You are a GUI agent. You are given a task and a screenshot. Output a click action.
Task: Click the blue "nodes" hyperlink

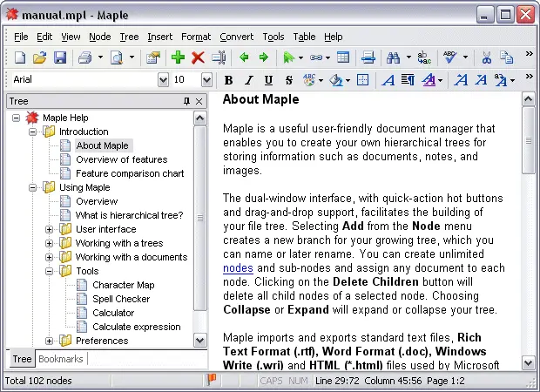238,268
